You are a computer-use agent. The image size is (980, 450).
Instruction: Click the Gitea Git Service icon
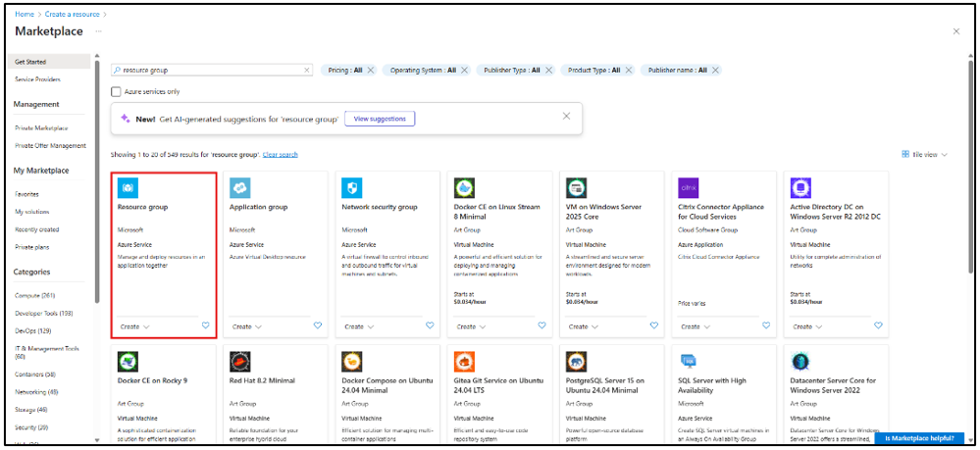pyautogui.click(x=464, y=362)
